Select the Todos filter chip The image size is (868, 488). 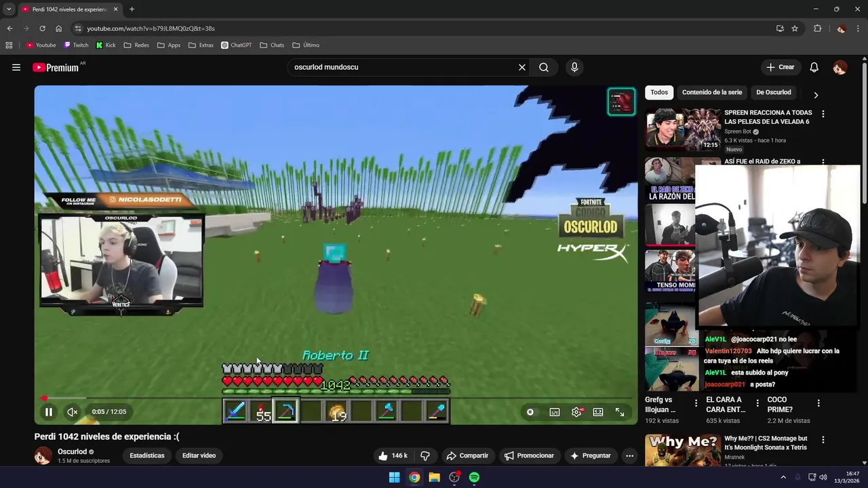click(x=659, y=92)
